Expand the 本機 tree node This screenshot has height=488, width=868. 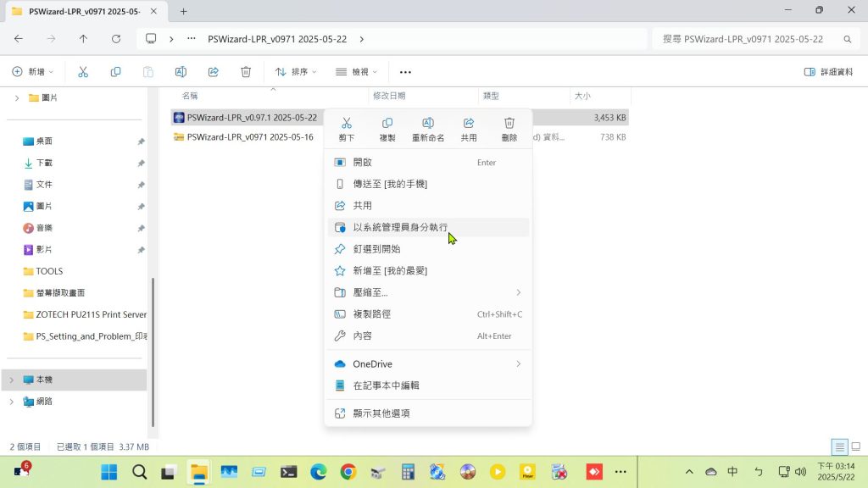click(x=12, y=380)
